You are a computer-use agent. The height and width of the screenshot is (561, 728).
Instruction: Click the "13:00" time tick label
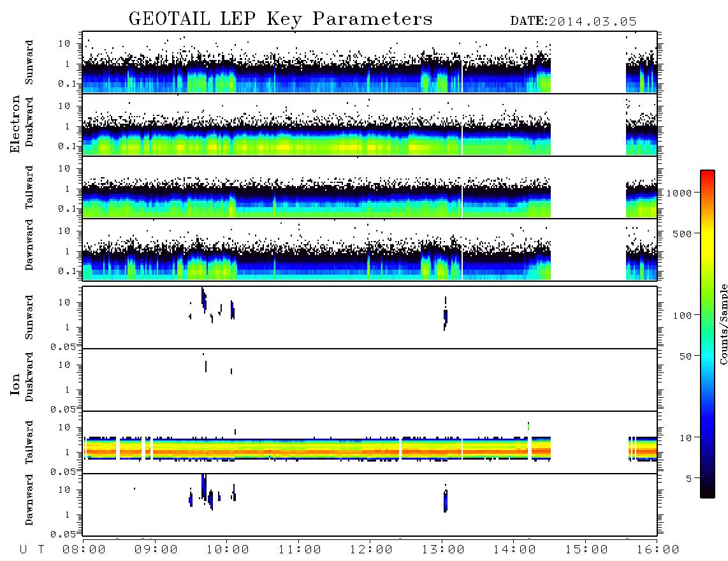pyautogui.click(x=443, y=550)
